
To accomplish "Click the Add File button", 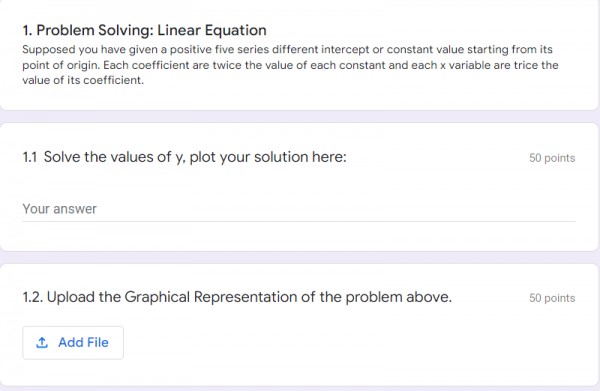I will point(73,343).
